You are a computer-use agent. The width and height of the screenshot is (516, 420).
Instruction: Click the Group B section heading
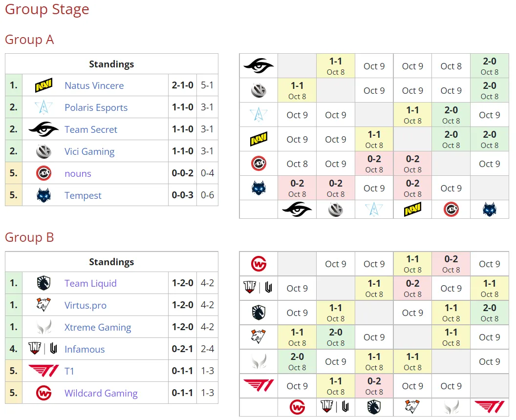point(29,237)
